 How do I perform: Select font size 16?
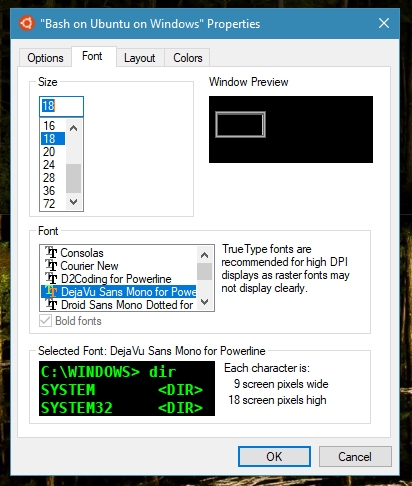(53, 126)
